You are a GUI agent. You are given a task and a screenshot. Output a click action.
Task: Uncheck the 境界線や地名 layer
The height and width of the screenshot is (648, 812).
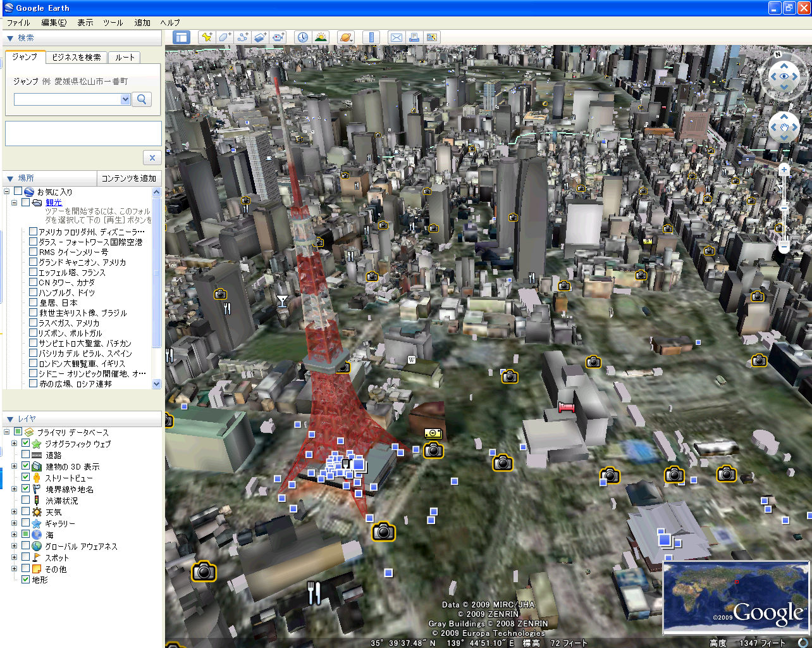(25, 489)
